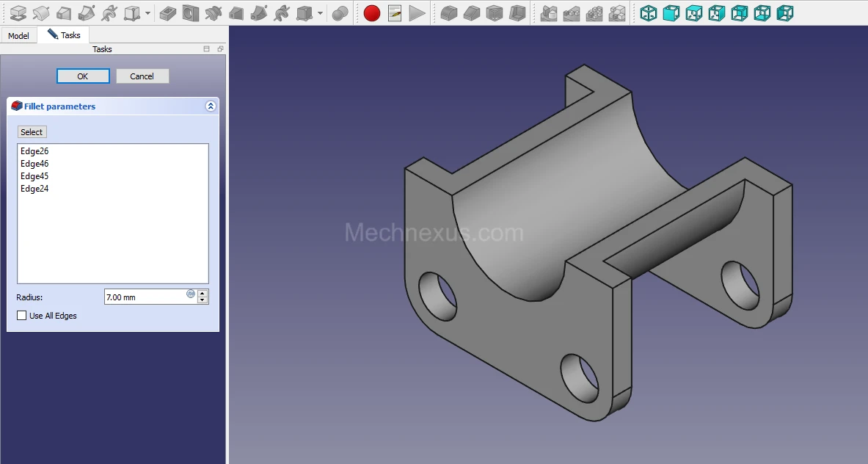Screen dimensions: 868x464
Task: Click the Cancel button
Action: (x=142, y=76)
